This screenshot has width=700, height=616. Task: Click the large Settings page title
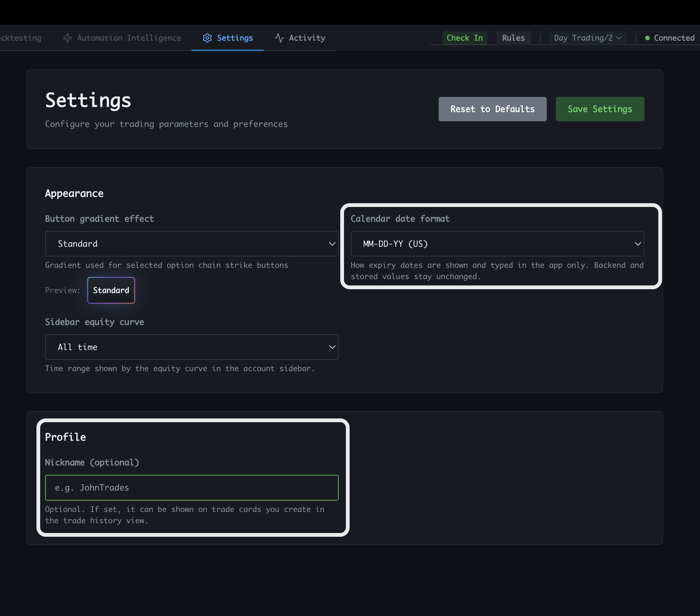point(88,100)
